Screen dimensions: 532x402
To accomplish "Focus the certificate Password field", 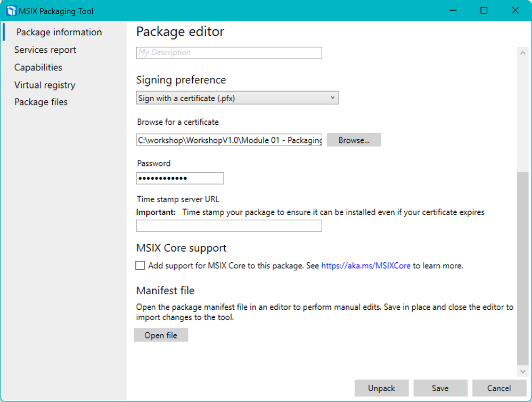I will pos(180,178).
